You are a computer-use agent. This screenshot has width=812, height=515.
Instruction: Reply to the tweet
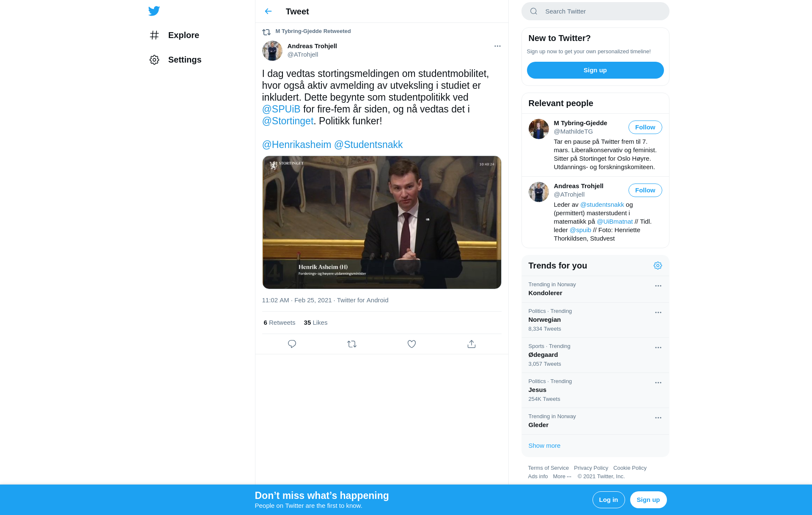(292, 344)
